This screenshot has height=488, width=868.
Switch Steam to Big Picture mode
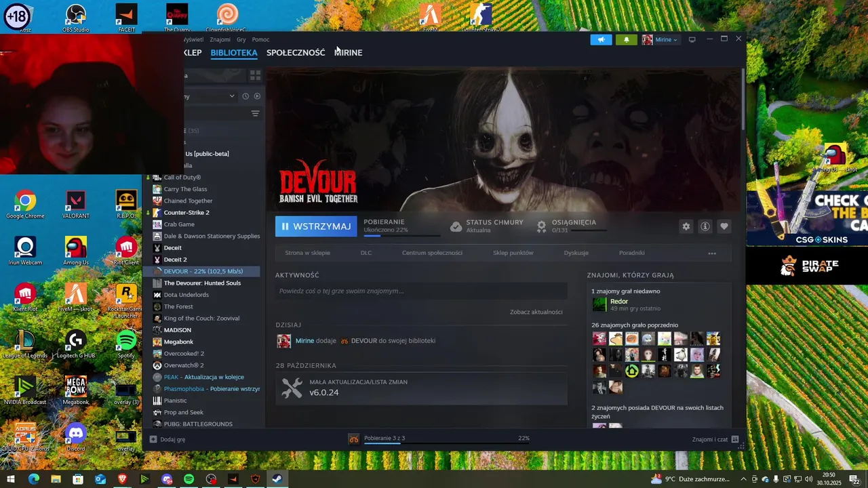click(x=692, y=39)
